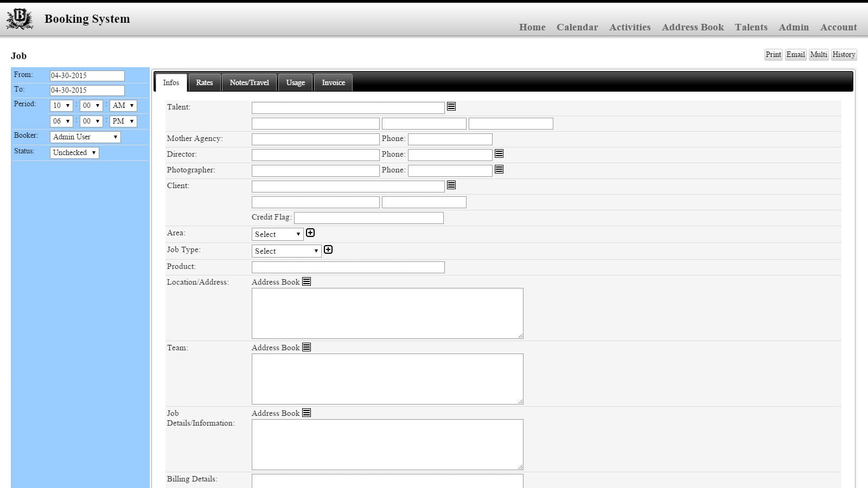The image size is (868, 488).
Task: Open the Director phone lookup icon
Action: pyautogui.click(x=499, y=153)
